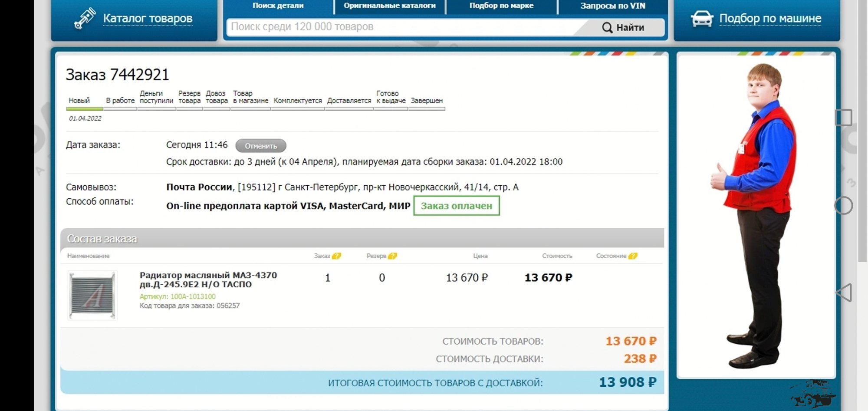
Task: Click the car icon beside Подбор по машине
Action: point(702,19)
